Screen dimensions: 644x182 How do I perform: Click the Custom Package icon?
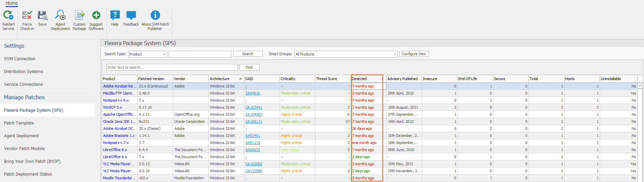coord(80,15)
